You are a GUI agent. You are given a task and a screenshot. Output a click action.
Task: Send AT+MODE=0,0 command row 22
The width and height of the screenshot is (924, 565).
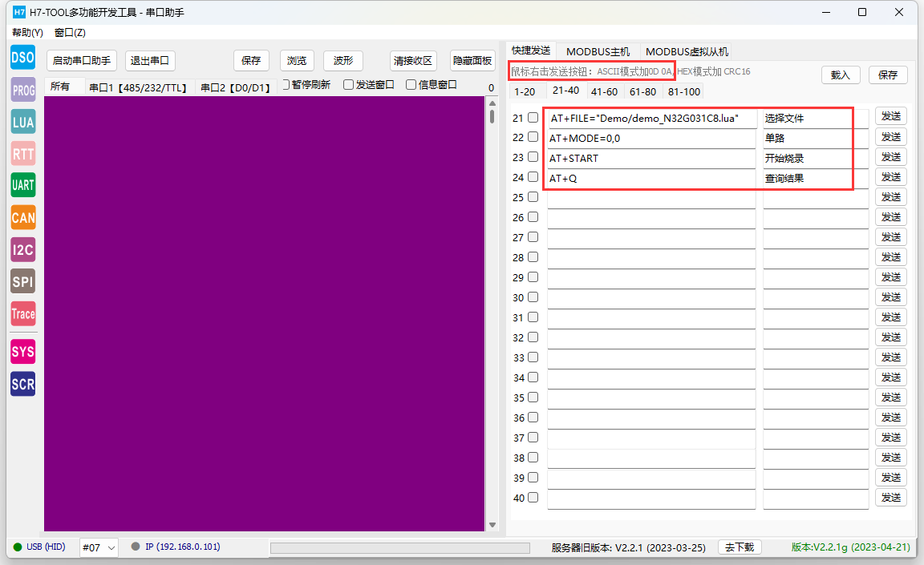[x=891, y=137]
